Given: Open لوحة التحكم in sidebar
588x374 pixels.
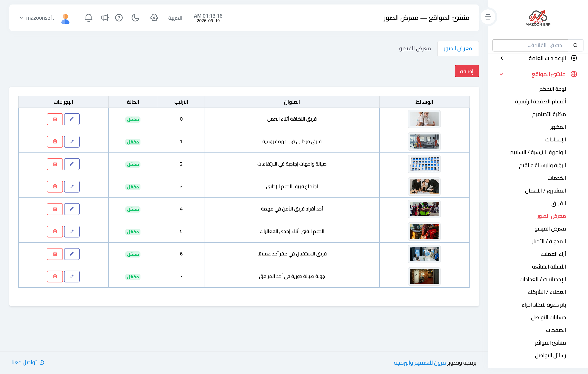Looking at the screenshot, I should 552,89.
